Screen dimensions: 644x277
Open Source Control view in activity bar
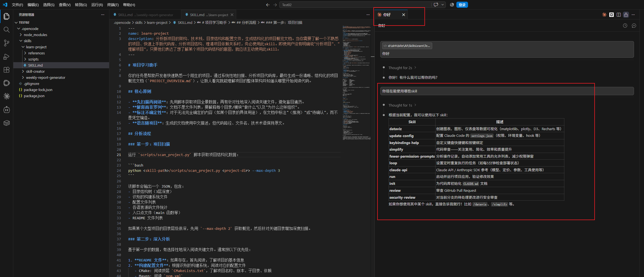(6, 43)
